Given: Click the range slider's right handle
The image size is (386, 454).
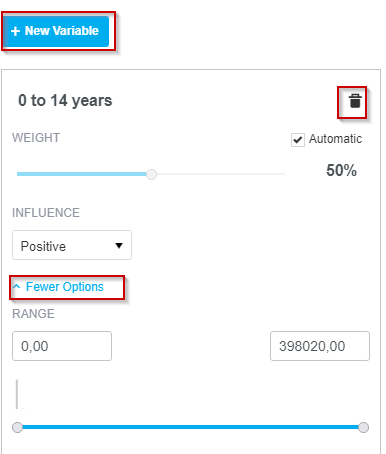Looking at the screenshot, I should coord(363,427).
